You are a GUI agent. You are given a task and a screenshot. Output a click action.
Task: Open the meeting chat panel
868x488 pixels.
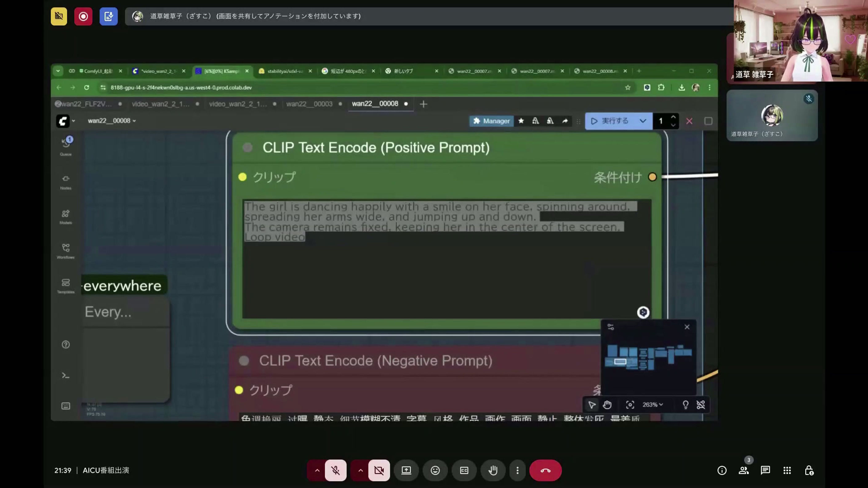point(765,470)
